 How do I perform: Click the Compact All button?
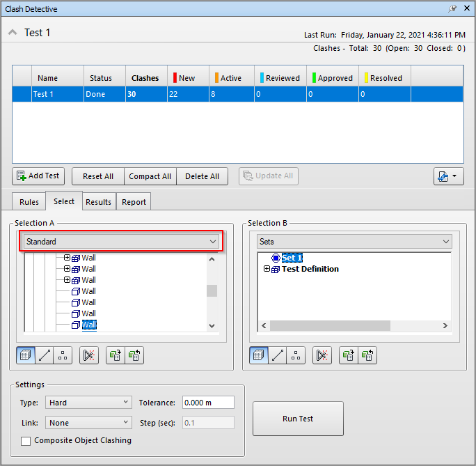pyautogui.click(x=150, y=176)
